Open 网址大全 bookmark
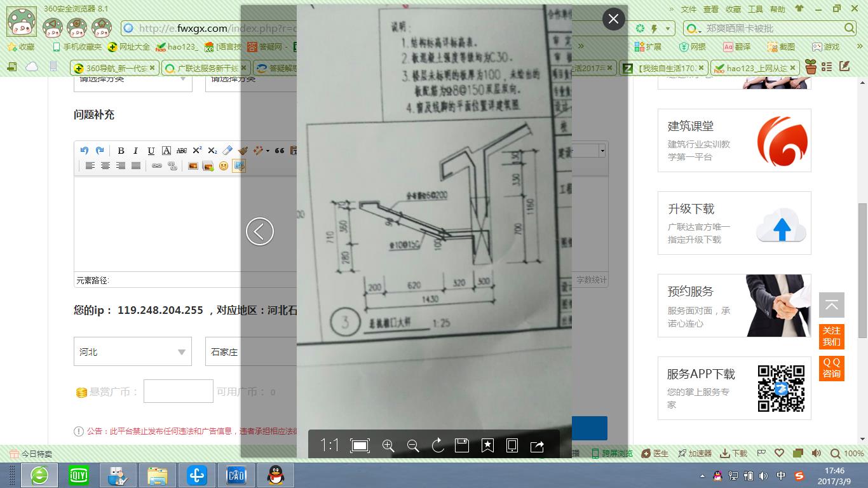868x488 pixels. (x=129, y=47)
